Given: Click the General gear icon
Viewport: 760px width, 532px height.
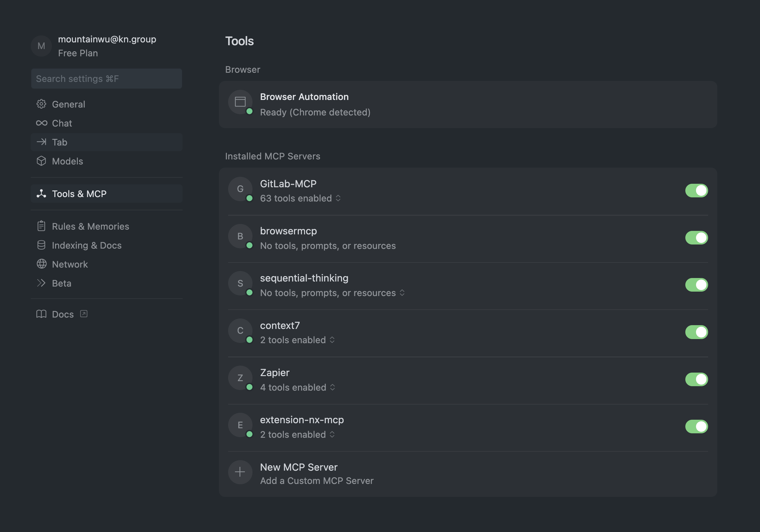Looking at the screenshot, I should (x=41, y=104).
